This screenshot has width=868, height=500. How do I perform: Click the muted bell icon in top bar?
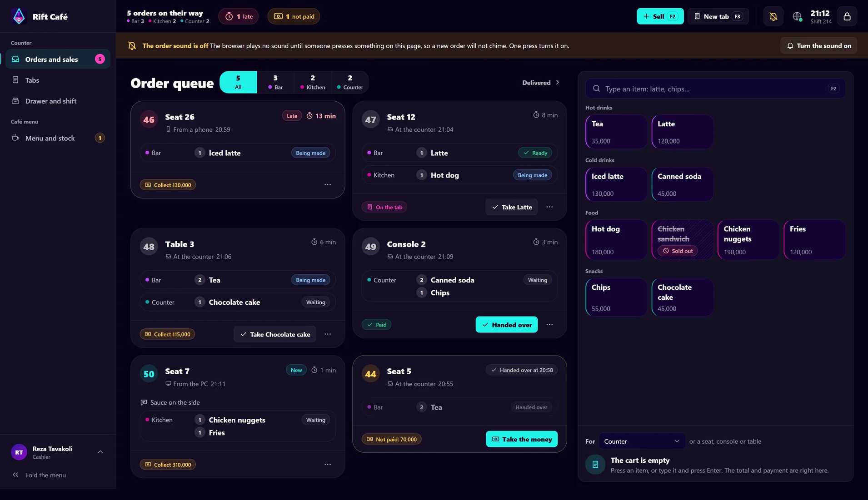(x=773, y=16)
